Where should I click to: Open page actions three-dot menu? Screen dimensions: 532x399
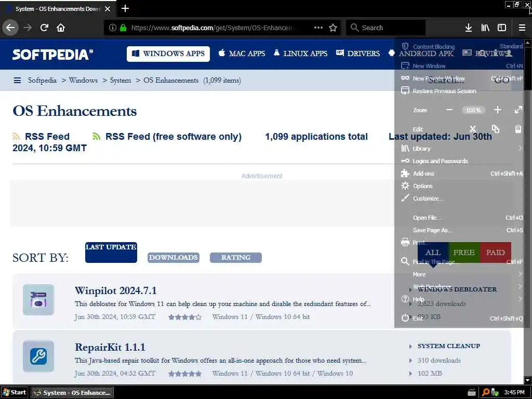point(318,28)
